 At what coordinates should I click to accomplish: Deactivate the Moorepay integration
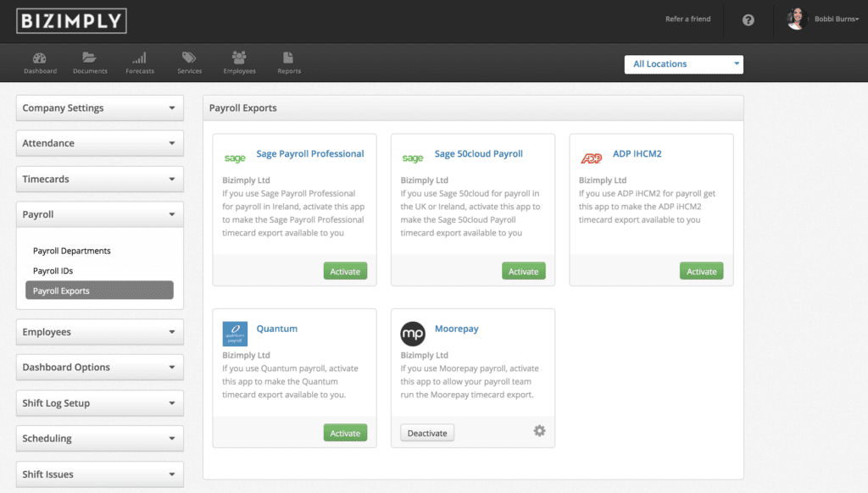coord(427,432)
